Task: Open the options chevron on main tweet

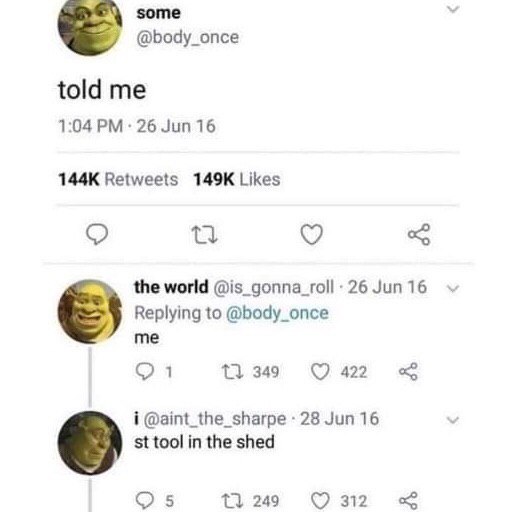Action: (x=453, y=9)
